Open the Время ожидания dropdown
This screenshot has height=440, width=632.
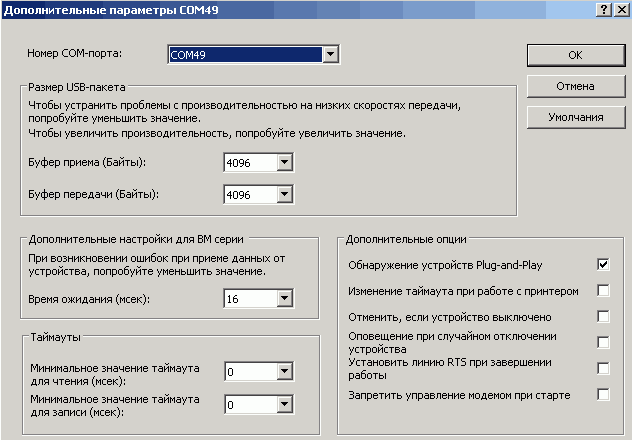pos(284,298)
